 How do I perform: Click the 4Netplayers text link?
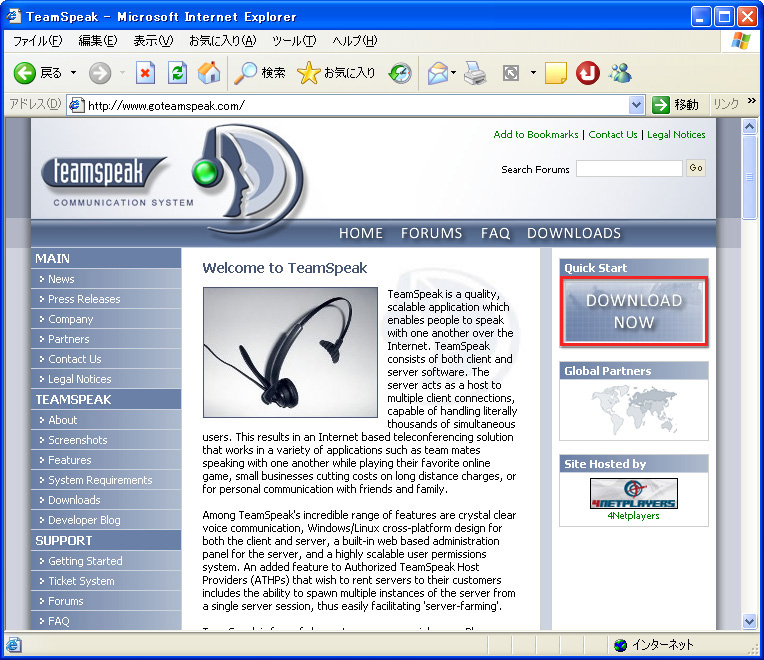click(x=633, y=515)
